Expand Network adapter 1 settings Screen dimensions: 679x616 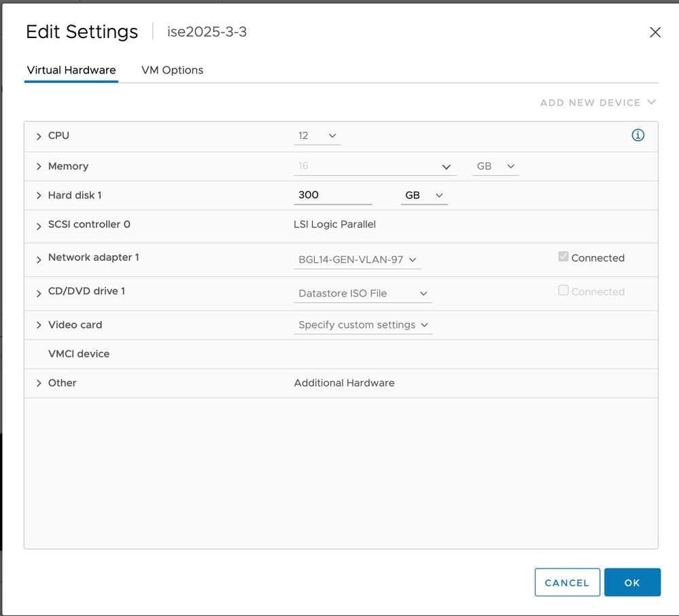coord(39,259)
